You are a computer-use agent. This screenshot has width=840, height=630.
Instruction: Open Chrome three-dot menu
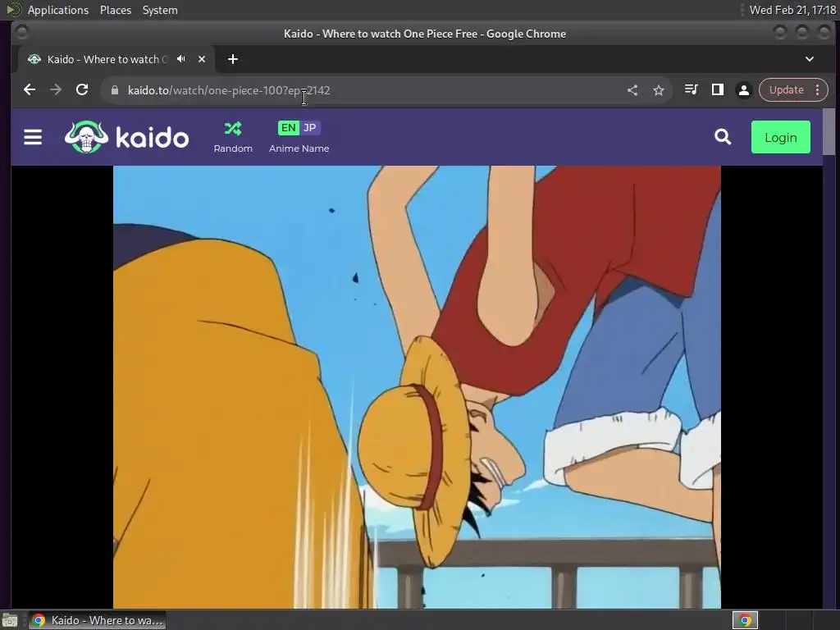pyautogui.click(x=818, y=90)
